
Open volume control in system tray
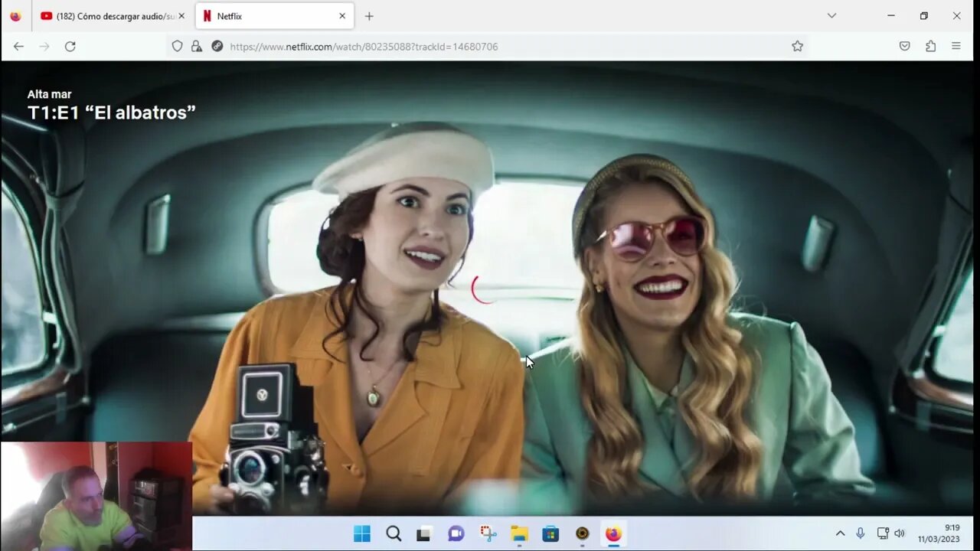tap(900, 533)
